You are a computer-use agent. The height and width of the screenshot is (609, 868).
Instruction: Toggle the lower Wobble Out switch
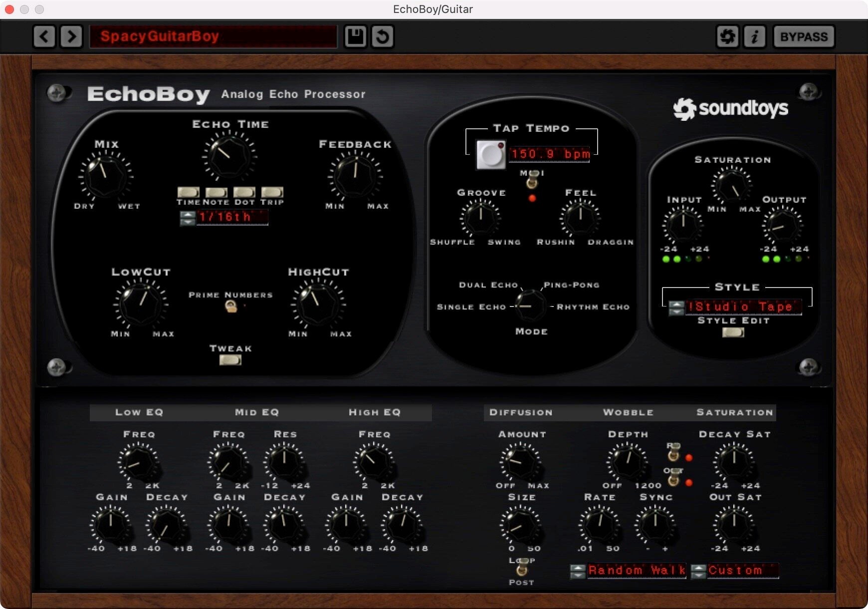coord(673,477)
